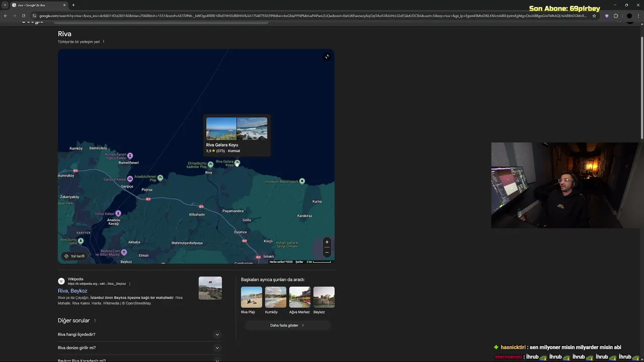Click the Wikipedia favicon in result
Screen dimensions: 644x362
pos(61,281)
